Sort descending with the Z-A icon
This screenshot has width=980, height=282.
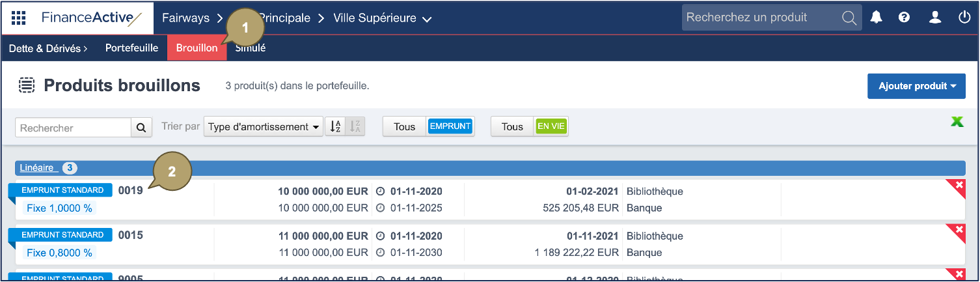[x=355, y=127]
